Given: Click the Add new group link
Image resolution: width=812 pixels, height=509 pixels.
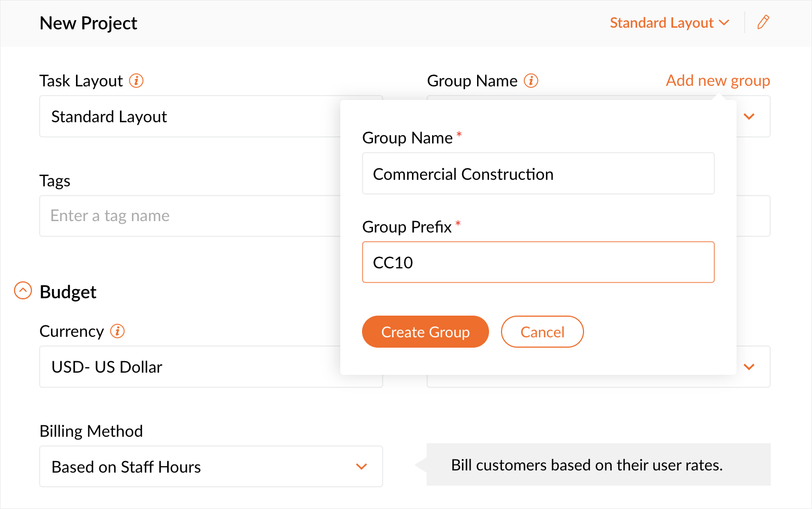Looking at the screenshot, I should (x=718, y=80).
